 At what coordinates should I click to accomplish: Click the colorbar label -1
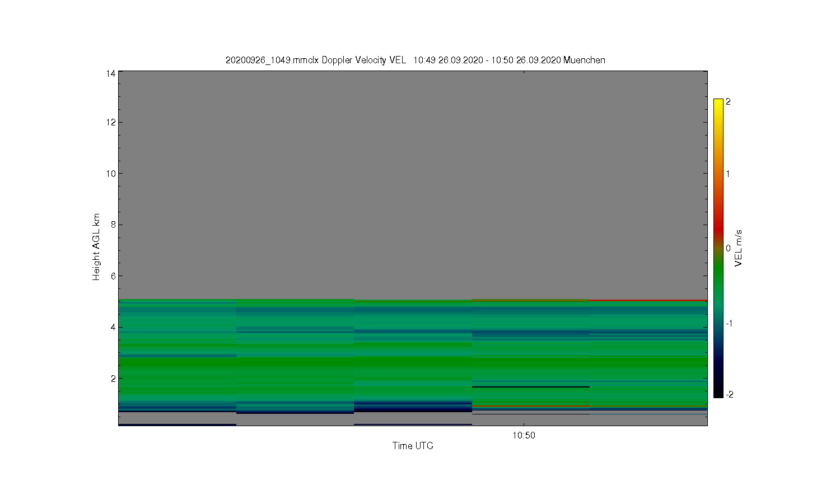[x=730, y=324]
